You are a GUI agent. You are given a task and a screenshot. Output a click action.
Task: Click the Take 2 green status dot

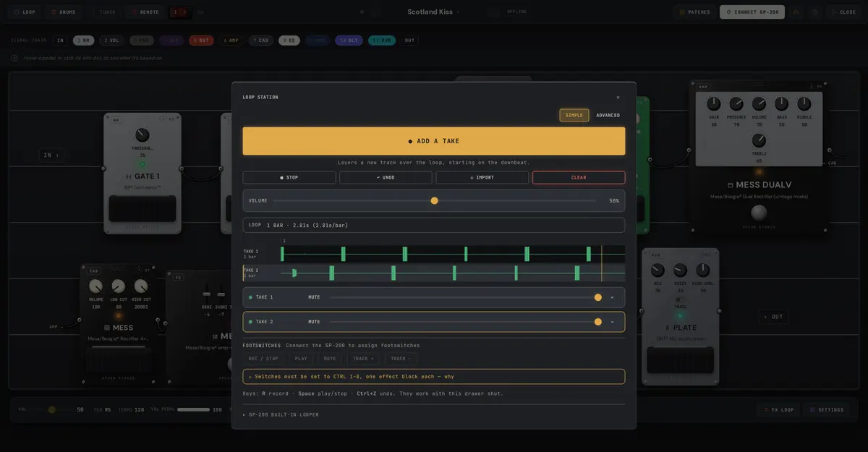pyautogui.click(x=250, y=322)
